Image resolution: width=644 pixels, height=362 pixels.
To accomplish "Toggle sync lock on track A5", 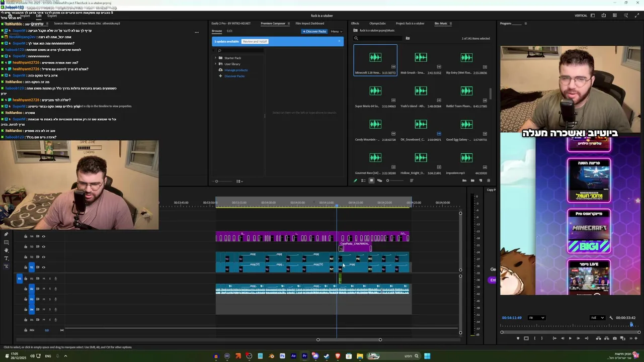I will coord(38,320).
